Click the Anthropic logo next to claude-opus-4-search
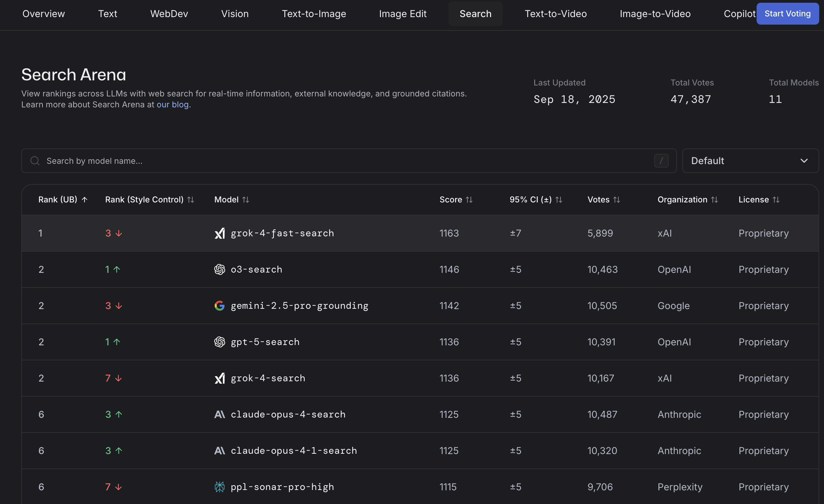This screenshot has width=824, height=504. [x=219, y=414]
